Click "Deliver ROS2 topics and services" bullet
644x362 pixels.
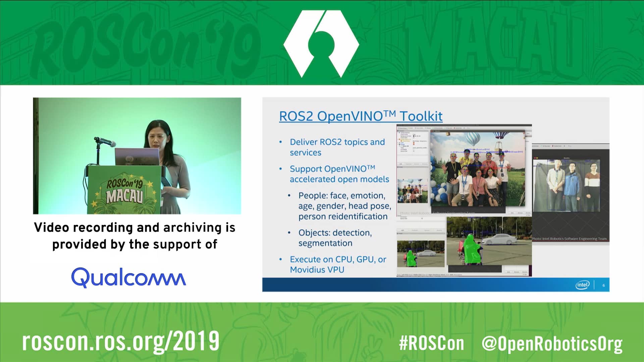click(x=337, y=147)
